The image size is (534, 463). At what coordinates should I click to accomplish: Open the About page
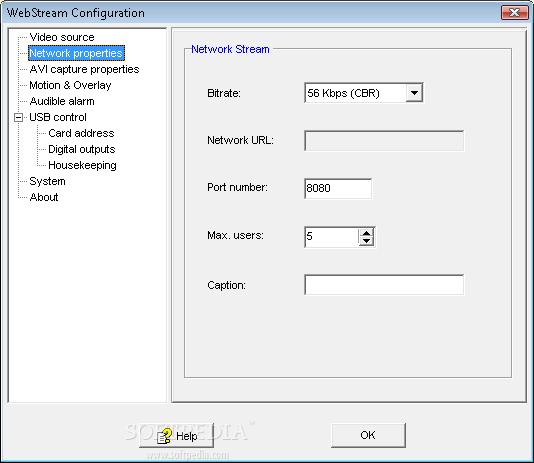44,197
